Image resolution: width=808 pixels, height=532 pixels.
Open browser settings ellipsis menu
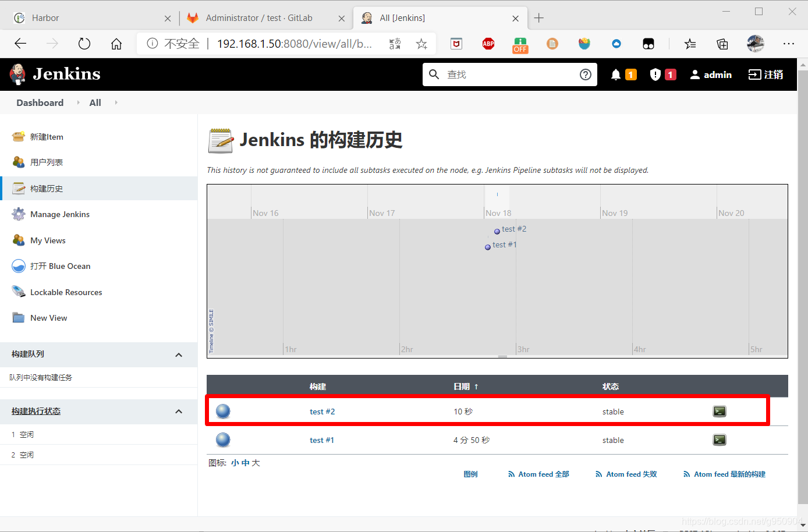[x=789, y=44]
